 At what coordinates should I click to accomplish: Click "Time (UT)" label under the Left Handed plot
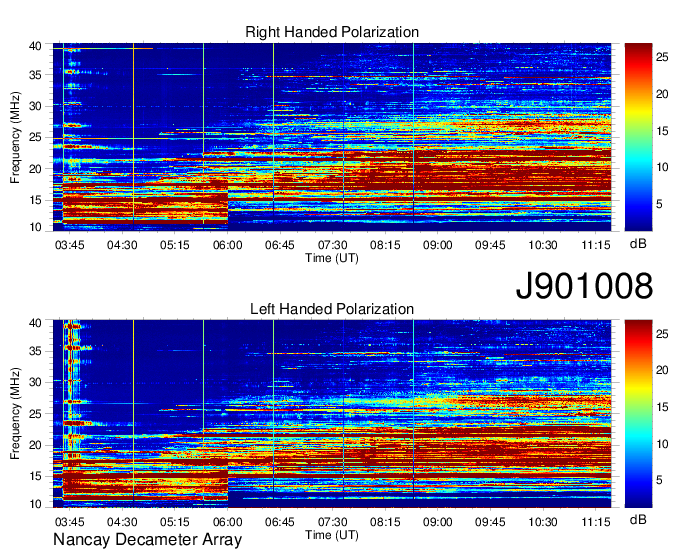click(x=332, y=535)
